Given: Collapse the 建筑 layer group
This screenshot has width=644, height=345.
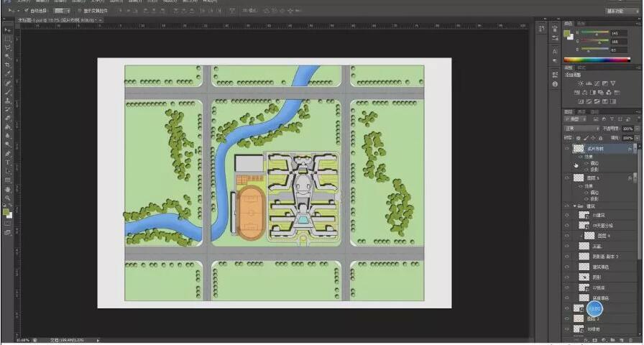Looking at the screenshot, I should coord(574,206).
